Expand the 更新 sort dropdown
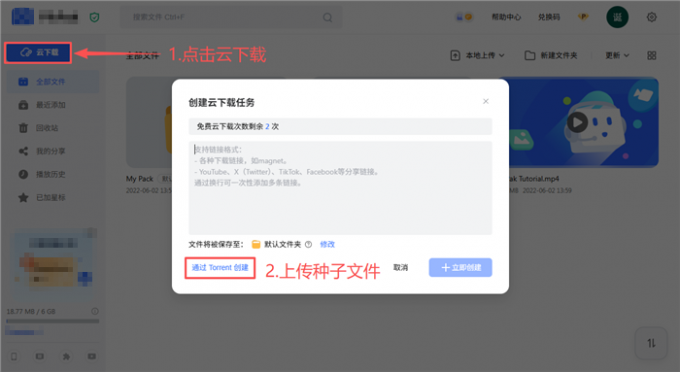 (x=617, y=55)
